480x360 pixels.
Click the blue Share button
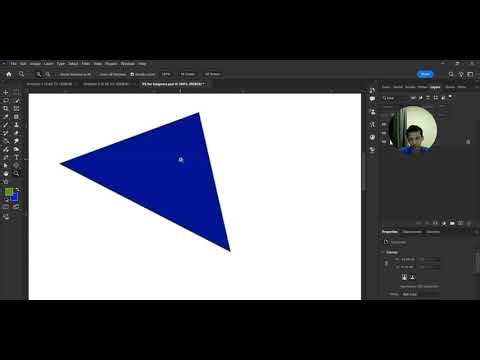coord(425,74)
